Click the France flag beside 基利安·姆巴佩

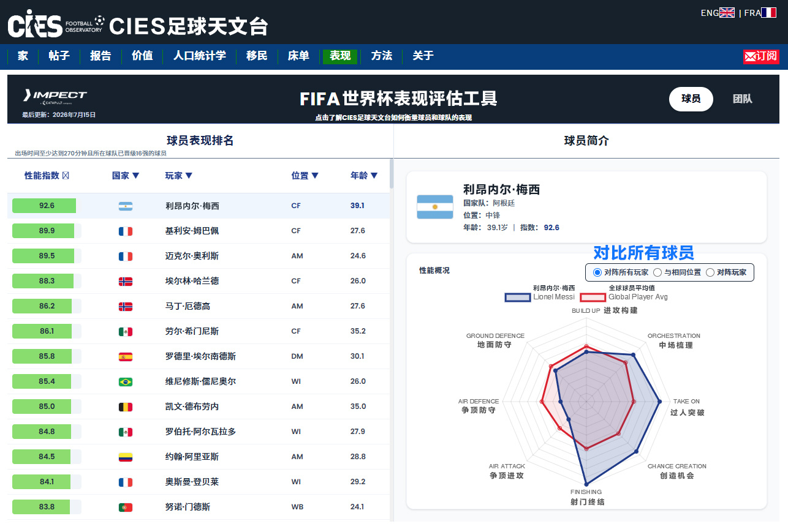tap(126, 231)
